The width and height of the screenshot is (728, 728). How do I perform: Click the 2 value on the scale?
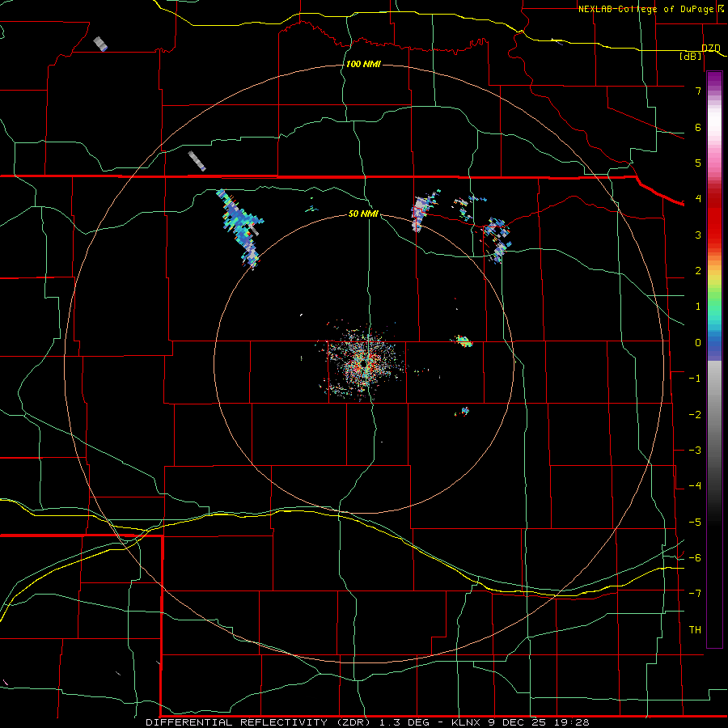coord(698,271)
